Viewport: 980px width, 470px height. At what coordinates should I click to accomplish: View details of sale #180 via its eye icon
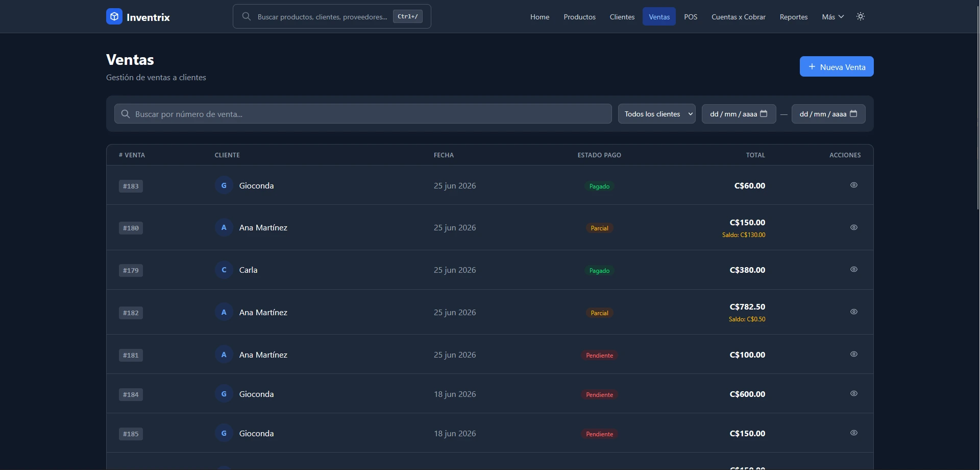pyautogui.click(x=854, y=227)
